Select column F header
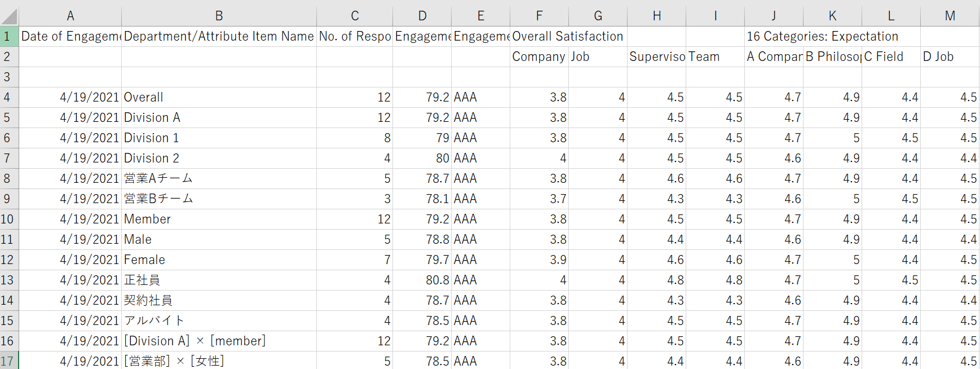This screenshot has width=980, height=369. pyautogui.click(x=539, y=16)
